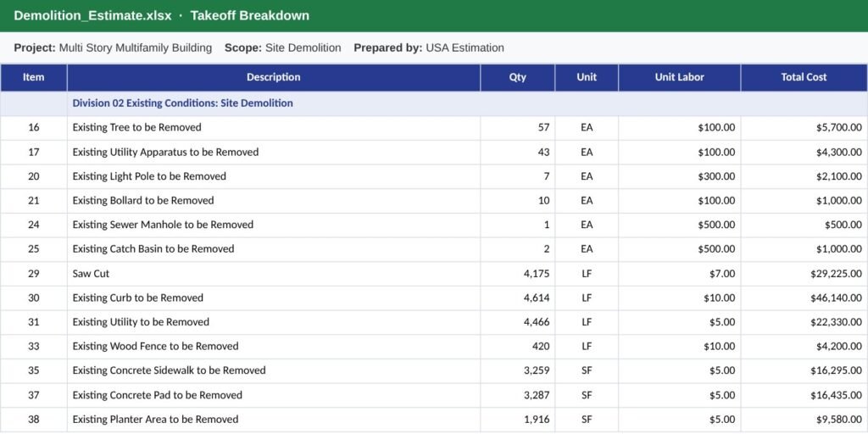This screenshot has height=434, width=868.
Task: Click the Existing Wood Fence to be Removed row
Action: (434, 347)
